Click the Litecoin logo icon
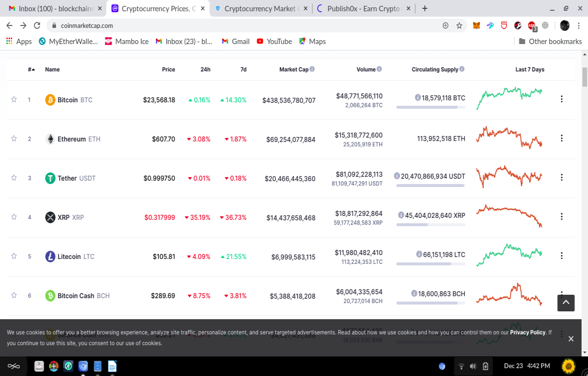Image resolution: width=588 pixels, height=376 pixels. (50, 257)
